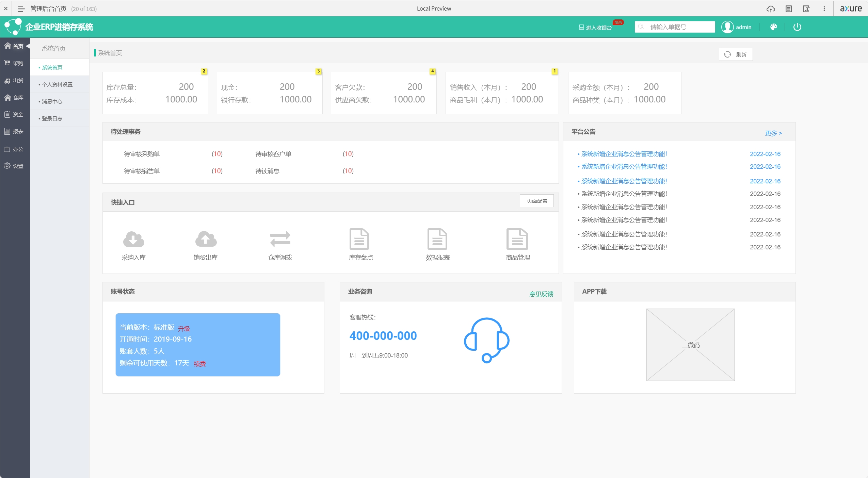
Task: Click the power logout icon
Action: [x=797, y=27]
